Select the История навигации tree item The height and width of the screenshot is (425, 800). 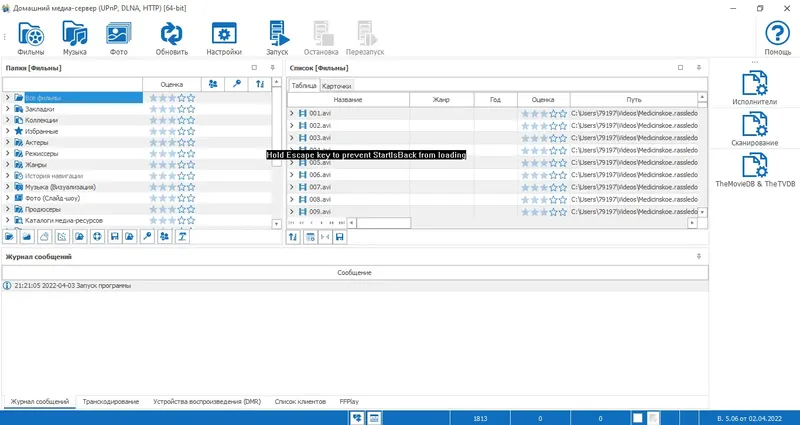click(x=54, y=176)
